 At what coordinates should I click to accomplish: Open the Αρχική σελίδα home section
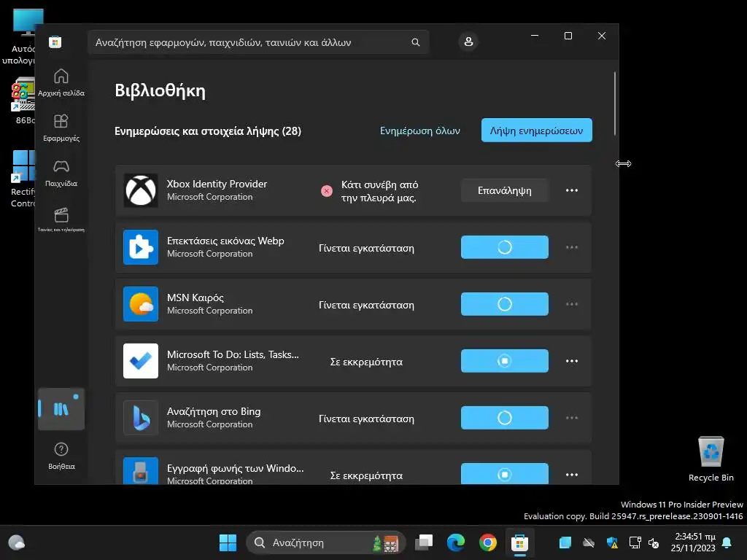[x=61, y=82]
